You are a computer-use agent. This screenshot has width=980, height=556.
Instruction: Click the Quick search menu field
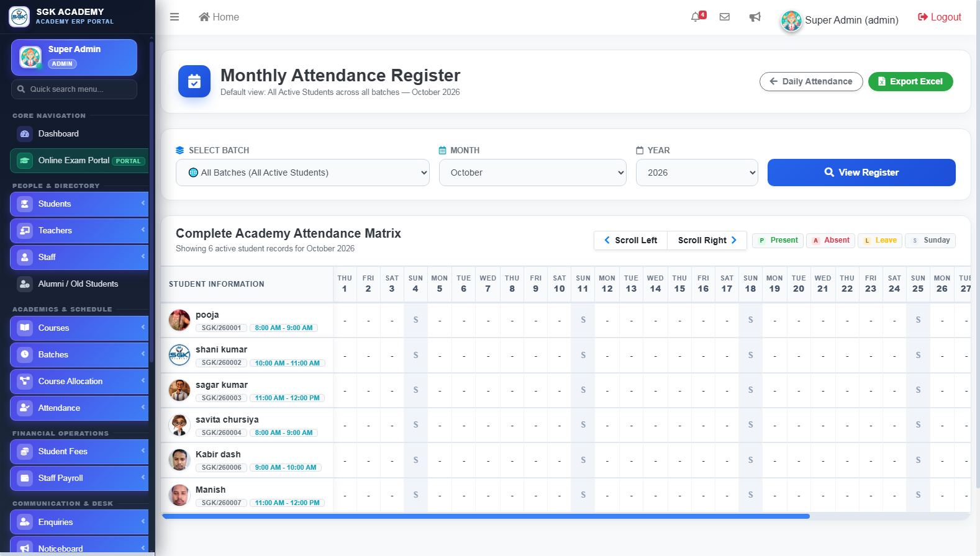point(74,89)
